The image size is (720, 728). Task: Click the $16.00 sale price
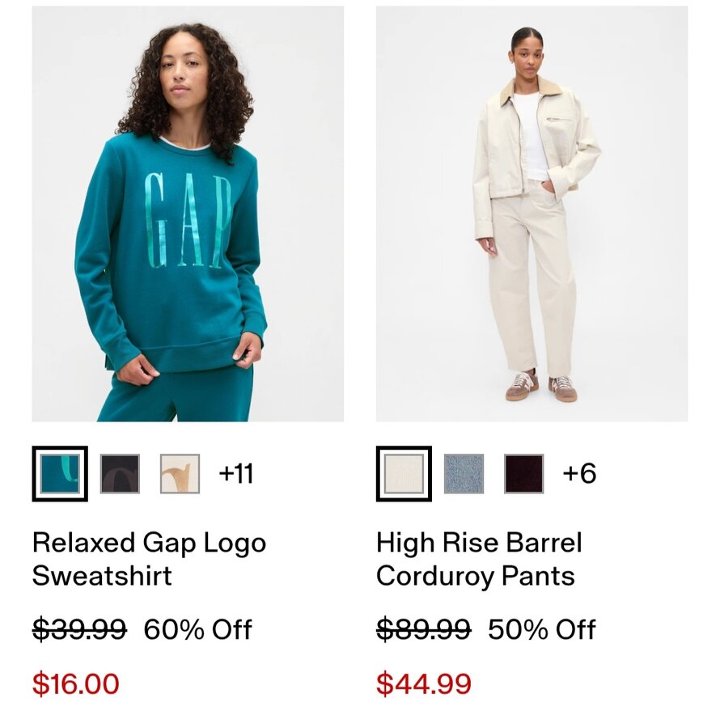(76, 684)
